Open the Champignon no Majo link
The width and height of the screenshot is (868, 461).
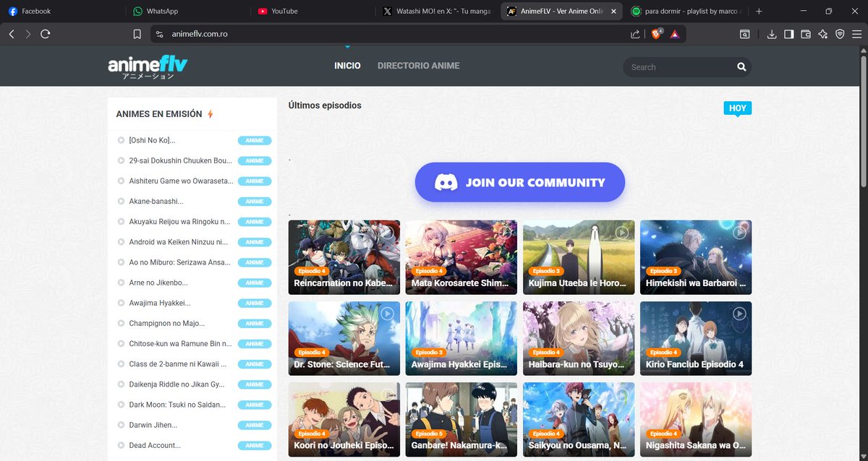pos(166,323)
